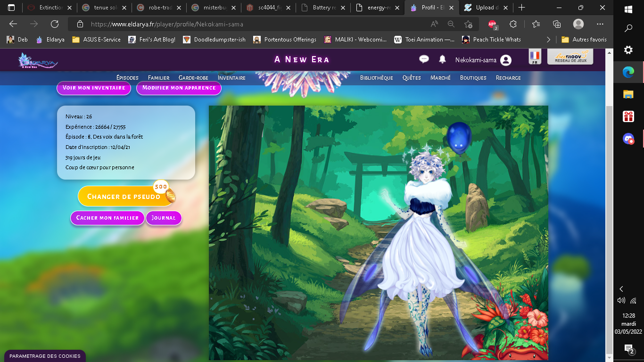Viewport: 644px width, 362px height.
Task: Click the zoom magnifier icon in address bar
Action: (x=451, y=24)
